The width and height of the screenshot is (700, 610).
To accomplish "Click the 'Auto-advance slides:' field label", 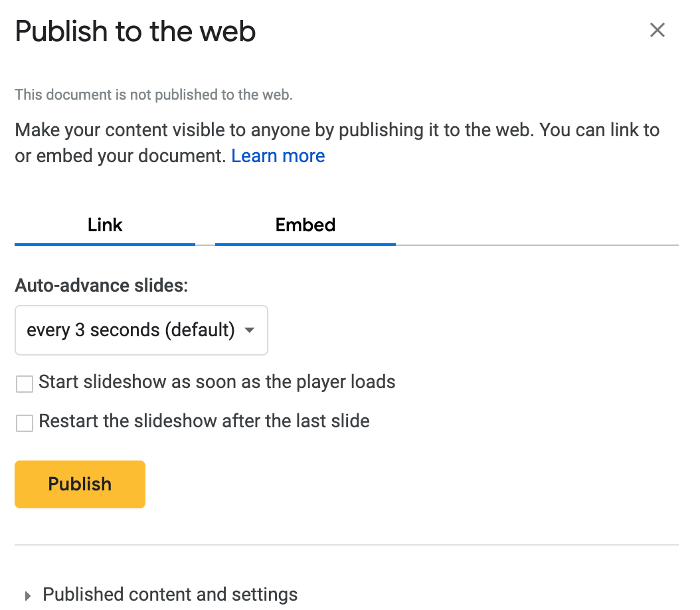I will [102, 286].
